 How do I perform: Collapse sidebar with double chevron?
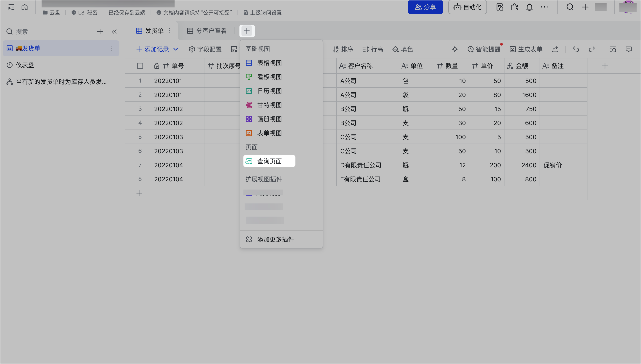coord(114,31)
